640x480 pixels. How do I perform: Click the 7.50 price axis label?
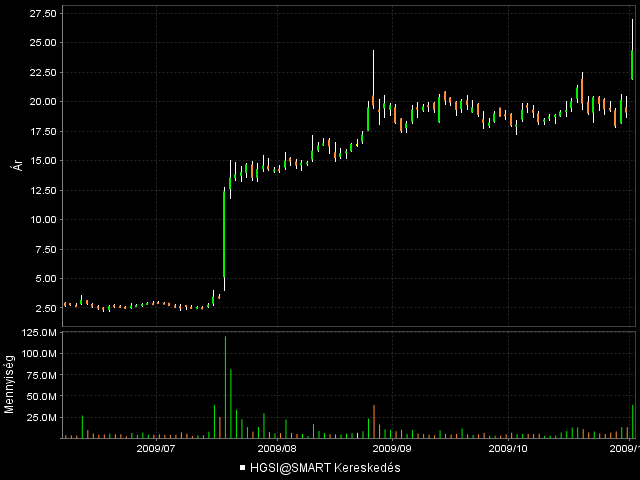click(x=46, y=249)
